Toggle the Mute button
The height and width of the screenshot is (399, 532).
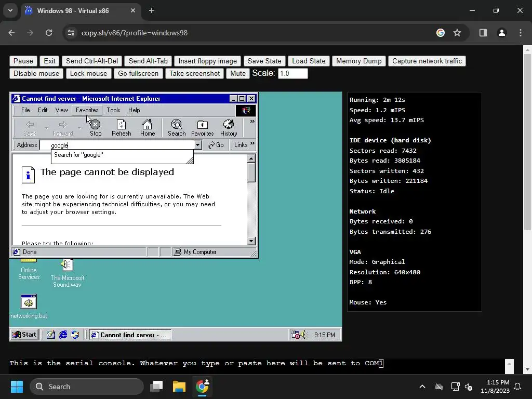click(238, 74)
